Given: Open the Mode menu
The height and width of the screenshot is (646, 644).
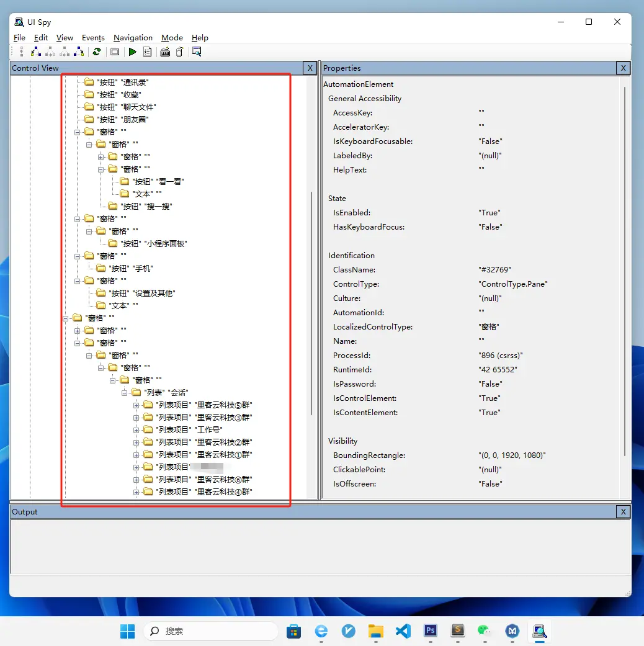Looking at the screenshot, I should [172, 38].
